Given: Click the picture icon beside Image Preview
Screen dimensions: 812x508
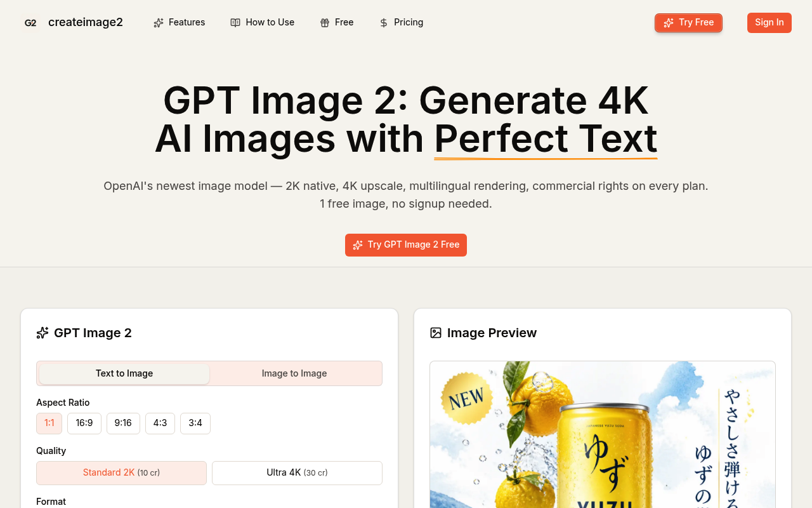Looking at the screenshot, I should pos(436,333).
